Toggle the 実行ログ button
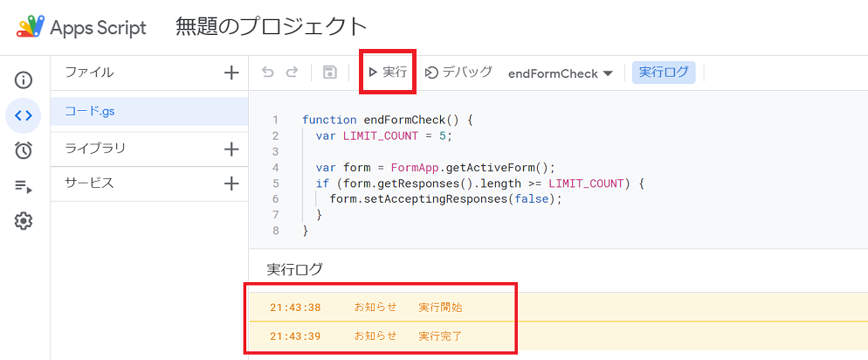Viewport: 868px width, 360px height. coord(664,72)
